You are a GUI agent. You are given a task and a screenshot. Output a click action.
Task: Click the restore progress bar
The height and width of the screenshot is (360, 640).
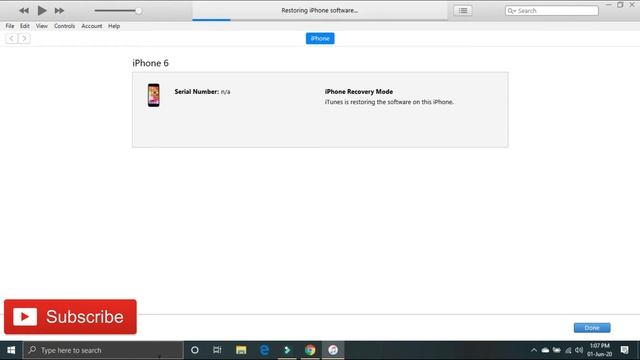tap(320, 20)
